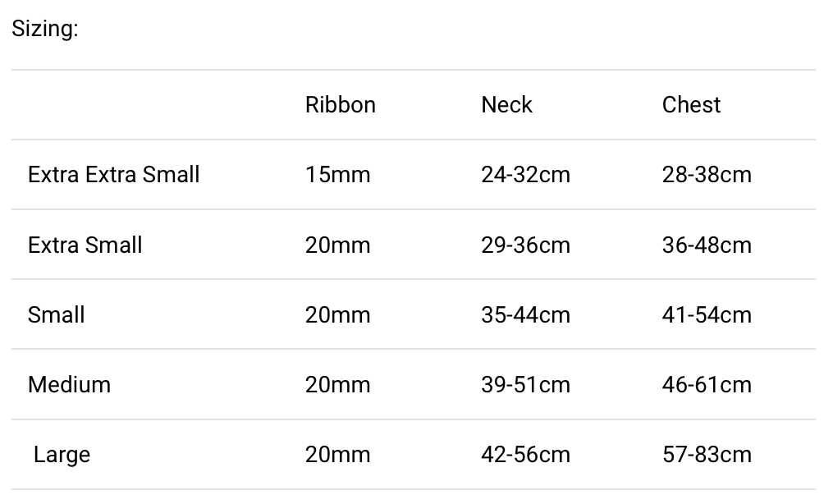
Task: Click the 36-48cm chest measurement
Action: [707, 245]
